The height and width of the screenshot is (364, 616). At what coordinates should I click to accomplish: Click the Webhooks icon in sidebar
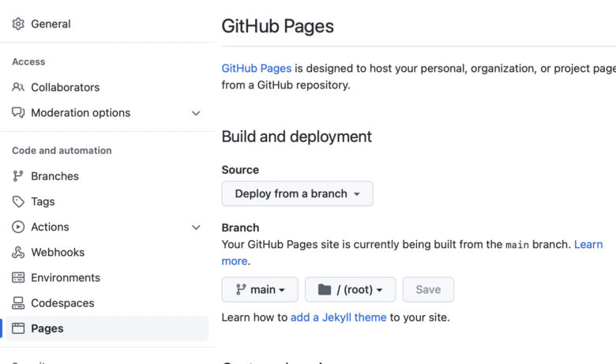click(x=18, y=252)
